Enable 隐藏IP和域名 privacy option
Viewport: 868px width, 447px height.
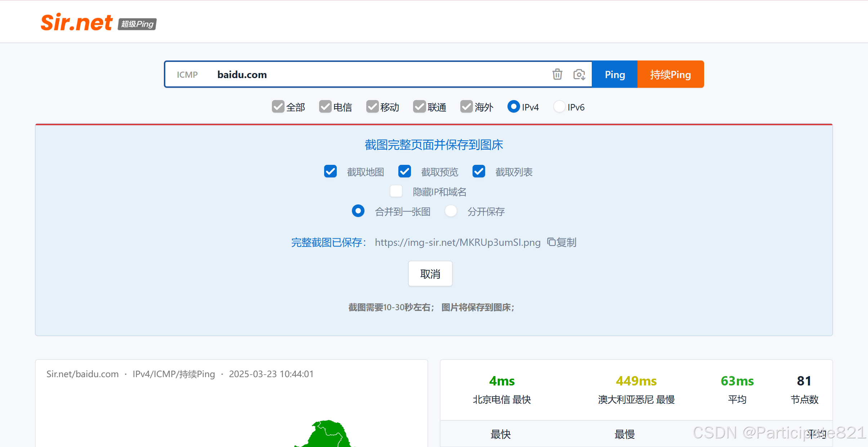pyautogui.click(x=395, y=191)
